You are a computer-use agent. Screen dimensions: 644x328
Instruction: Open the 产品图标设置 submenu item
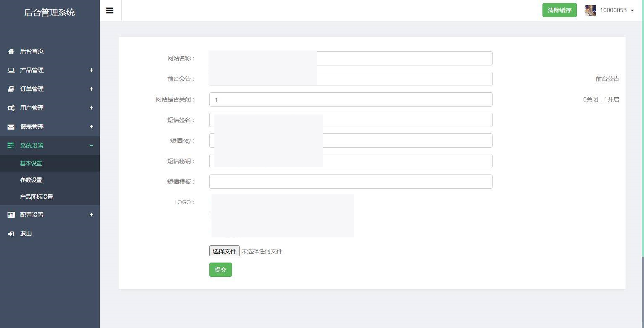37,197
